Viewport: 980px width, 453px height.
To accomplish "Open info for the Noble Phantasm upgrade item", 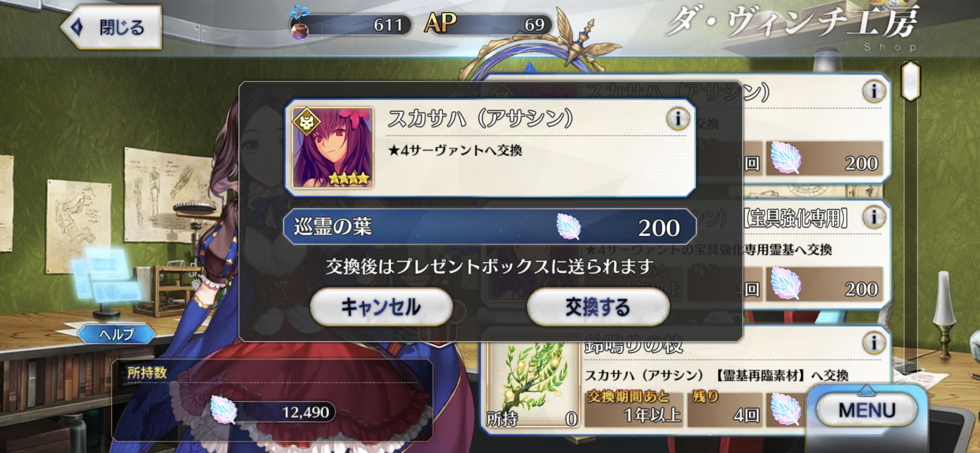I will click(874, 217).
